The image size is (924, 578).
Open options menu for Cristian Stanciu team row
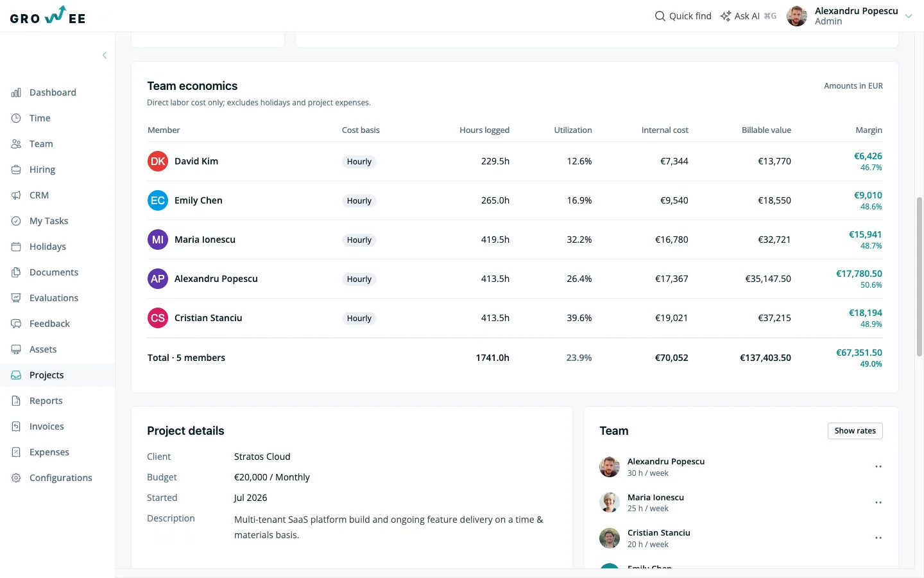878,538
